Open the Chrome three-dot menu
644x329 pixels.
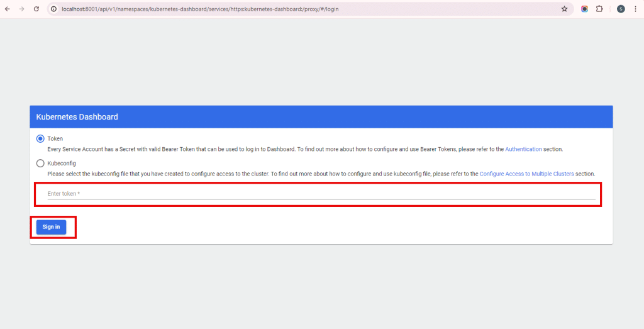635,9
